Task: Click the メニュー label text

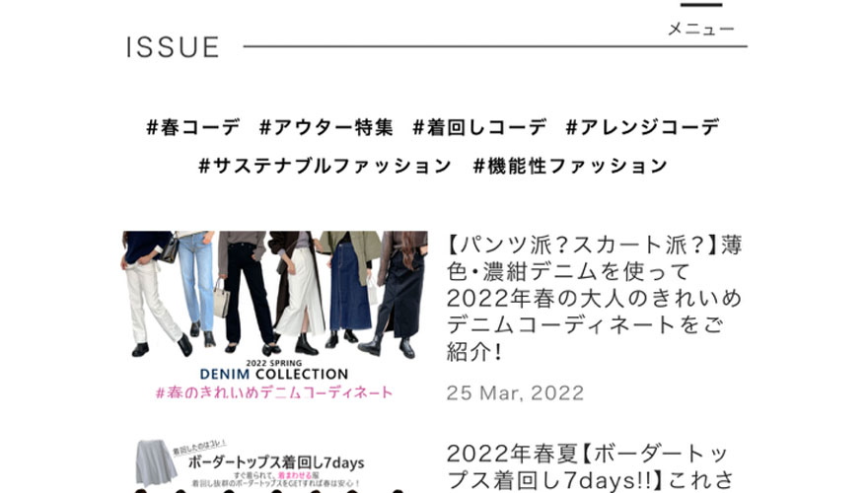Action: tap(701, 29)
